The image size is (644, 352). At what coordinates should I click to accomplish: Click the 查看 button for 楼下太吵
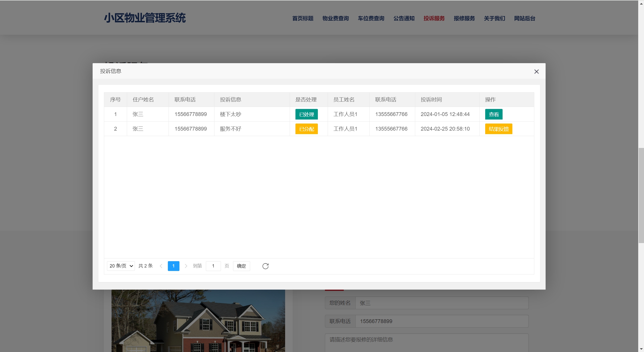(x=494, y=114)
